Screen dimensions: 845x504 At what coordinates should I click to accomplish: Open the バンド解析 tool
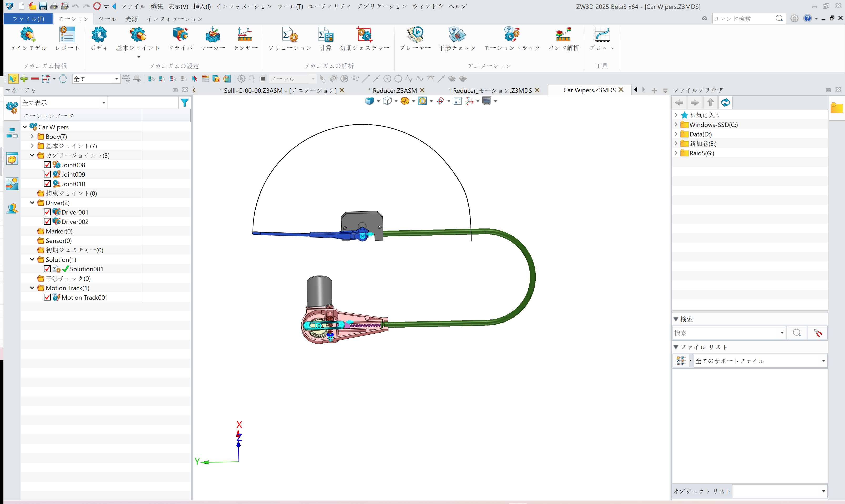(563, 39)
